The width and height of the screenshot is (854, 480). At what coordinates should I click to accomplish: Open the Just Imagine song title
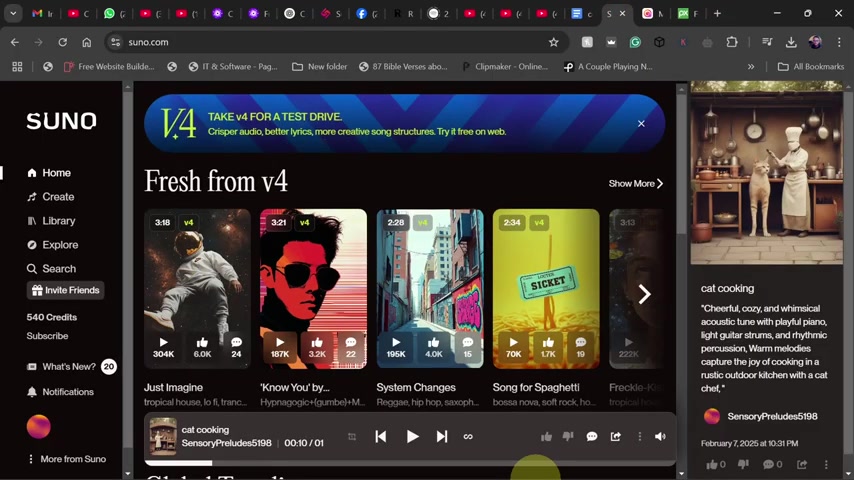pos(173,387)
